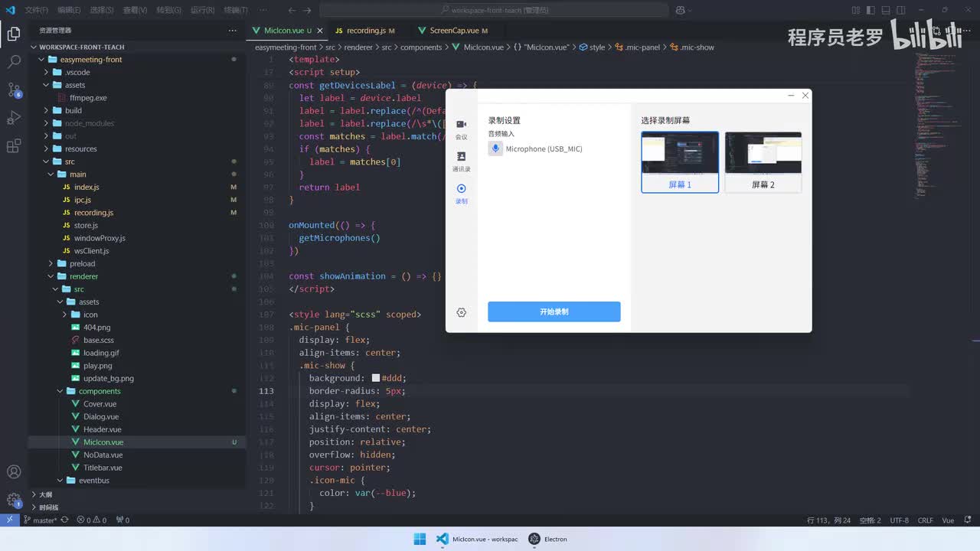Open ipc.js in the file tree

[x=83, y=200]
